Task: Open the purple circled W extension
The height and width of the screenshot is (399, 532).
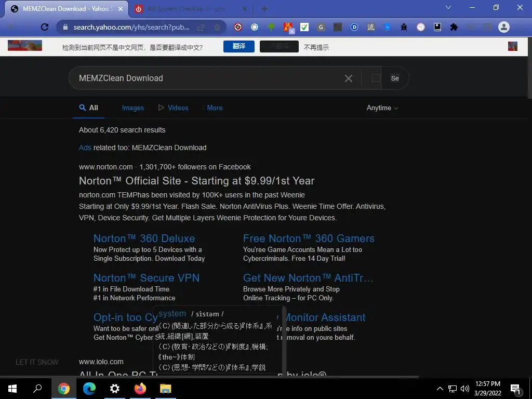Action: 421,27
